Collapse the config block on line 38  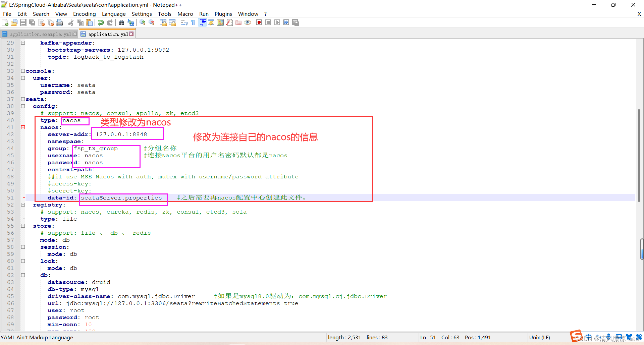(x=23, y=106)
